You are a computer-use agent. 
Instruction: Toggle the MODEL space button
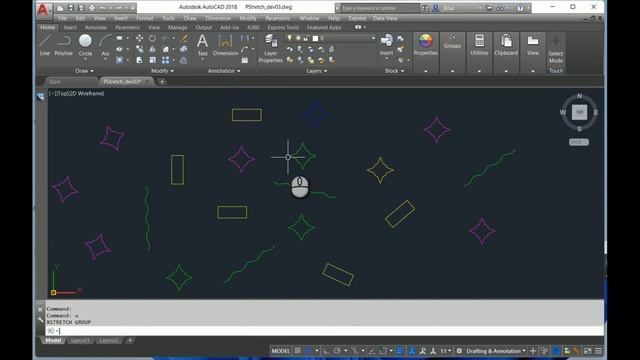(280, 351)
